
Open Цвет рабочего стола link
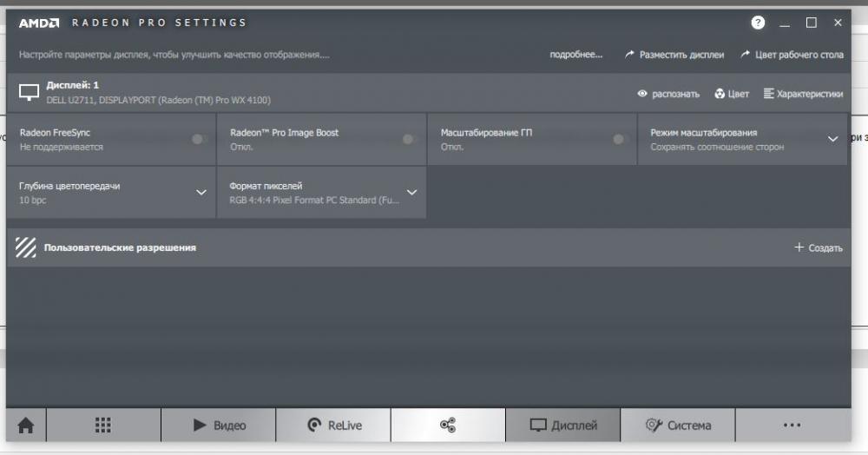point(799,55)
